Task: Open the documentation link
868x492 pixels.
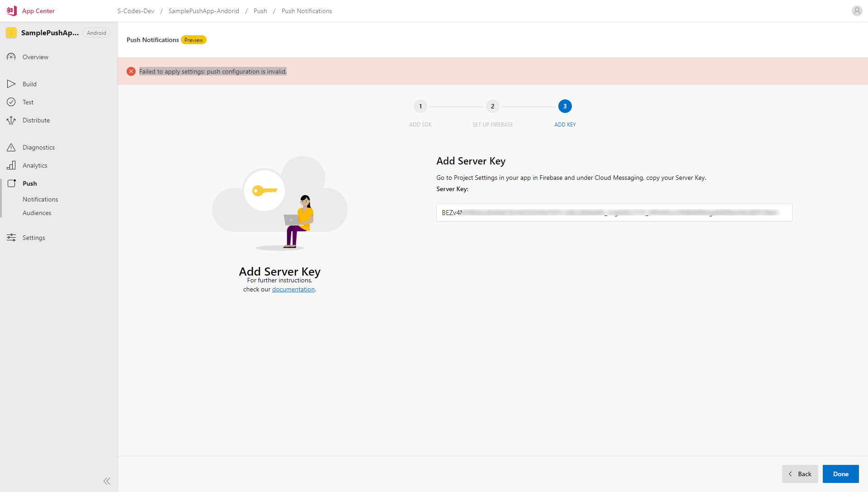Action: pos(293,289)
